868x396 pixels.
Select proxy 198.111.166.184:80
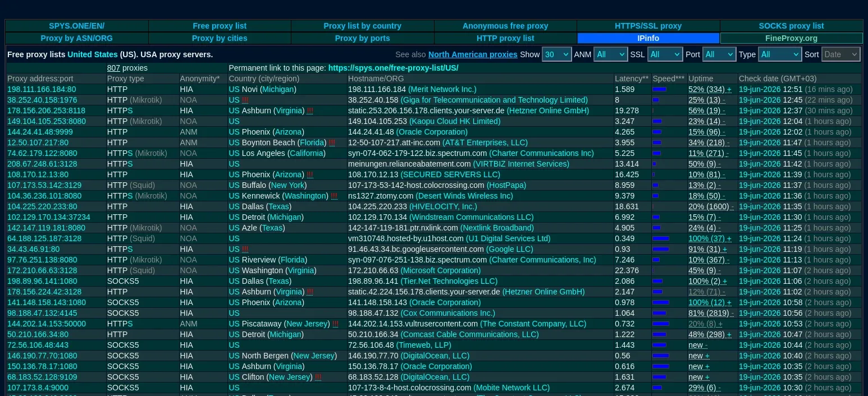coord(42,89)
